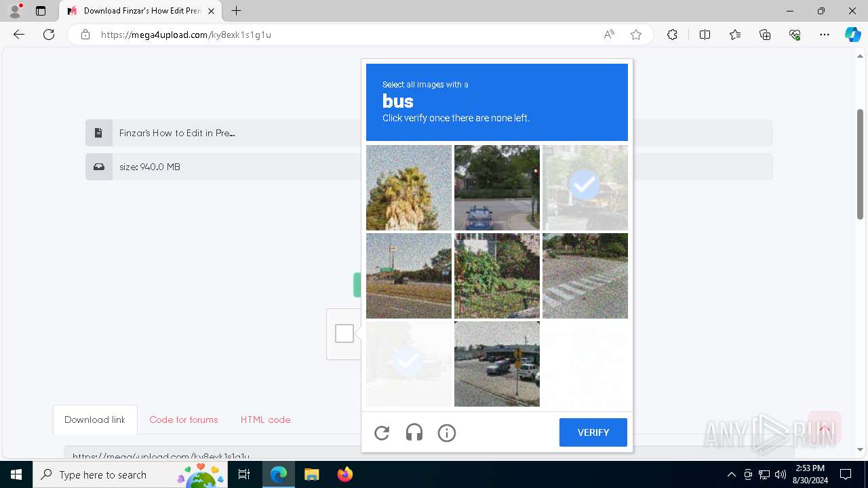
Task: Open the Edge profile menu
Action: pyautogui.click(x=15, y=11)
